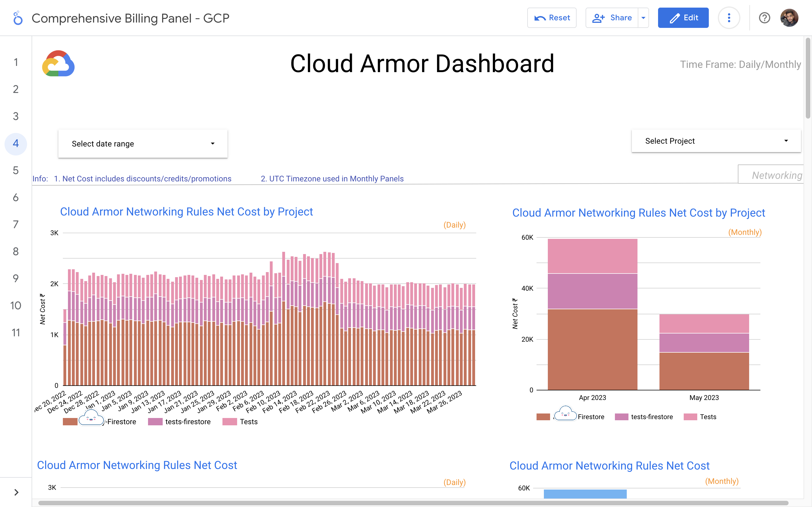Toggle Firestore series in monthly chart legend

coord(591,417)
